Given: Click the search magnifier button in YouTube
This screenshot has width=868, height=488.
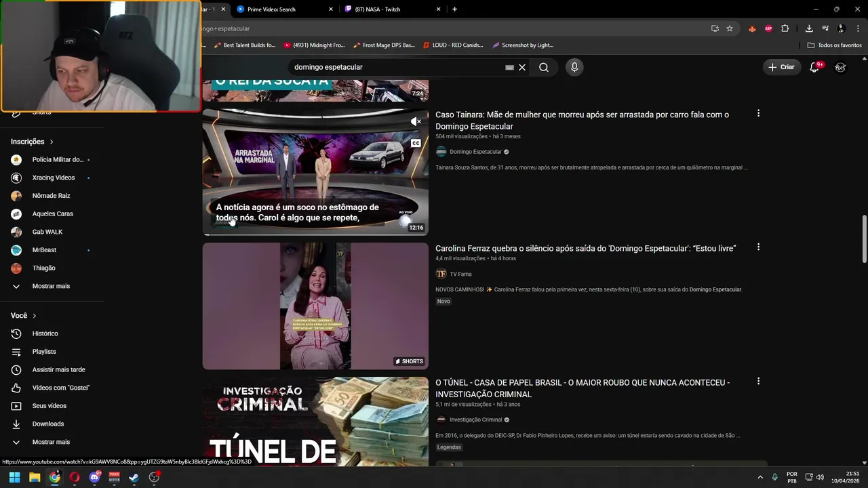Looking at the screenshot, I should point(544,67).
